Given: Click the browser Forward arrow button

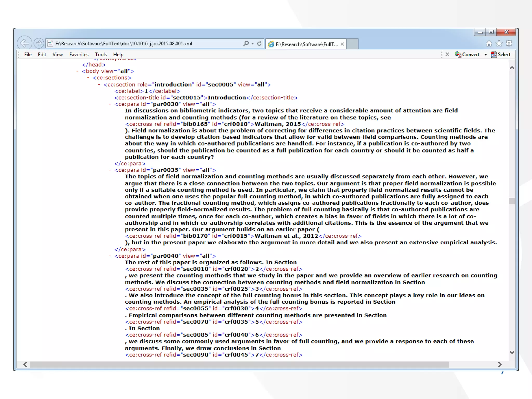Looking at the screenshot, I should click(39, 43).
